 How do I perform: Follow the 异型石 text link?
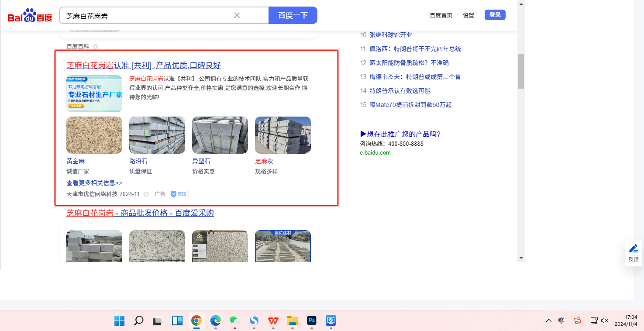click(x=201, y=161)
